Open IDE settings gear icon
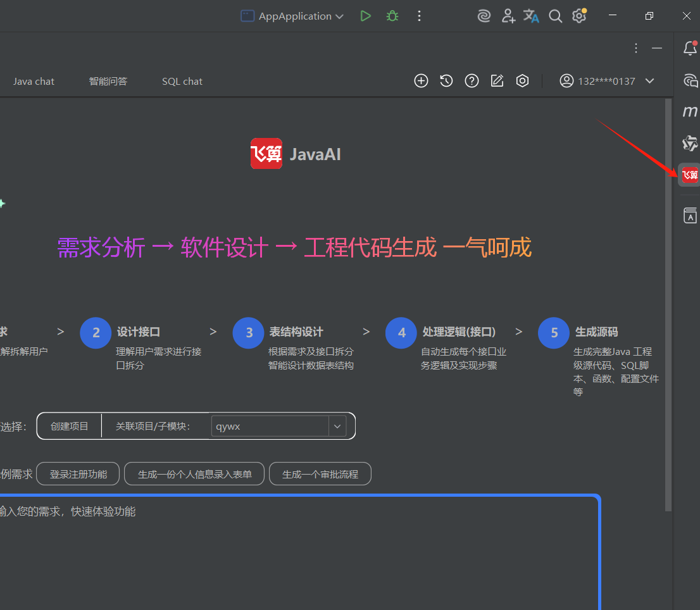Image resolution: width=700 pixels, height=610 pixels. [580, 16]
